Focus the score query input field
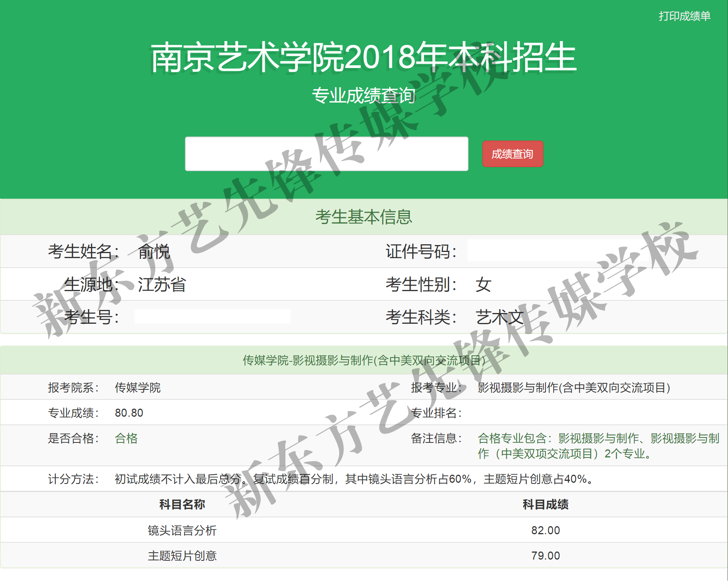 coord(327,154)
